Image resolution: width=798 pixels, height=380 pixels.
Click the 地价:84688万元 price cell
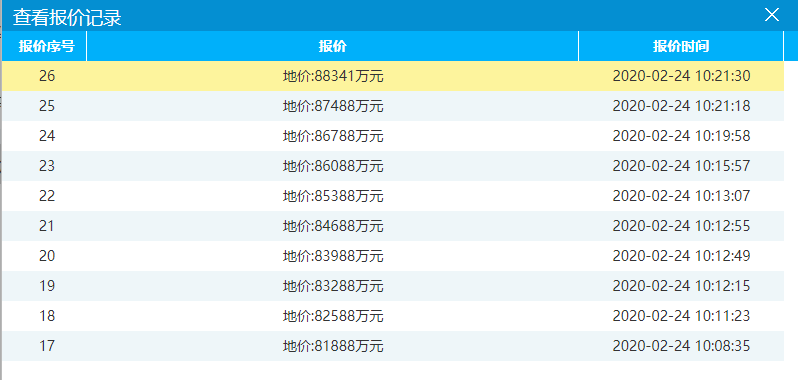[333, 226]
